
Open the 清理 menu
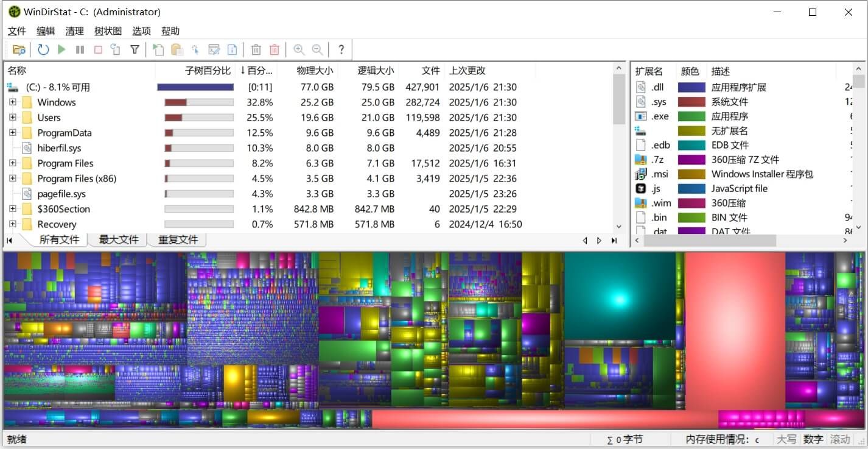75,31
